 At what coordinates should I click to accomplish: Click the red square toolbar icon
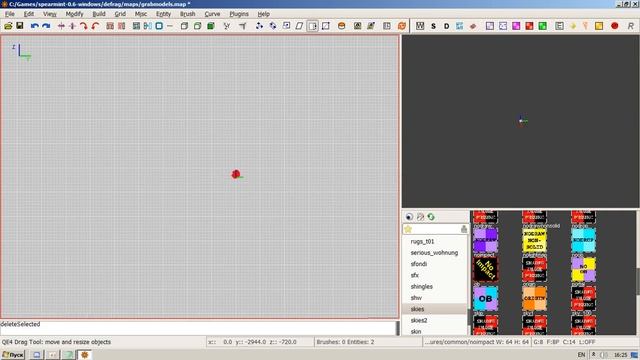click(x=529, y=26)
